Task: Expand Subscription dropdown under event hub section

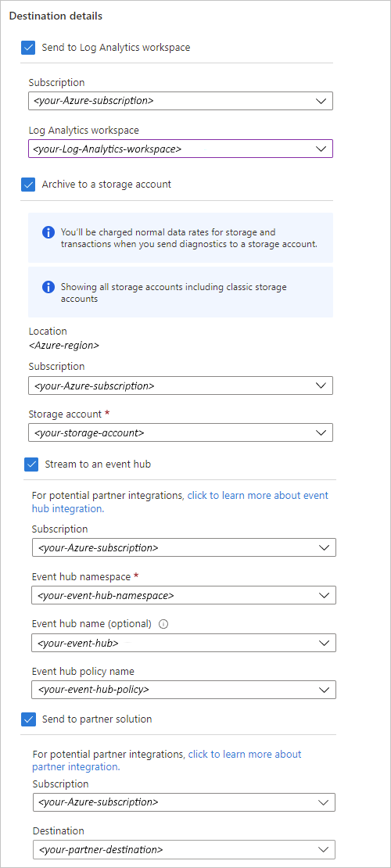Action: click(184, 547)
